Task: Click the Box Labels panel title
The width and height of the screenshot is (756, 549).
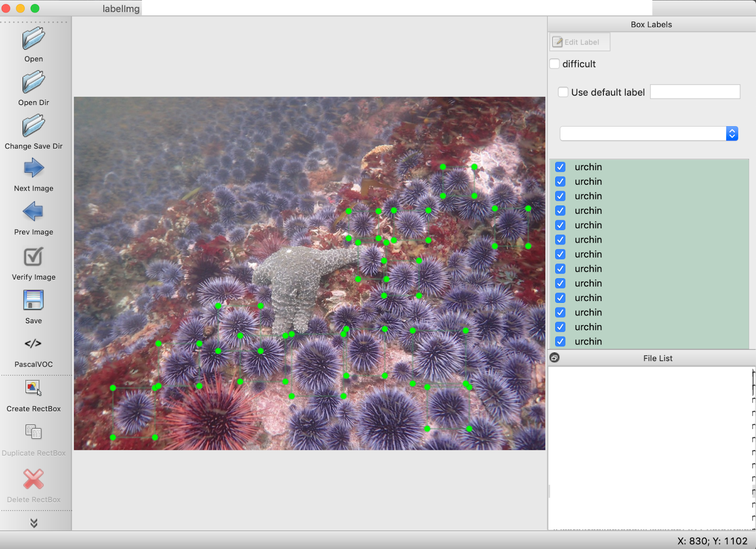Action: 651,25
